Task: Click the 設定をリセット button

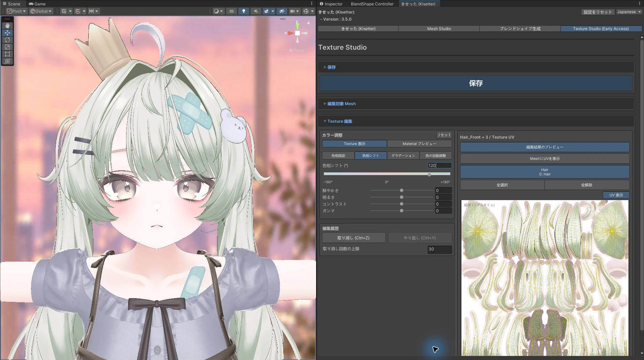Action: (x=597, y=12)
